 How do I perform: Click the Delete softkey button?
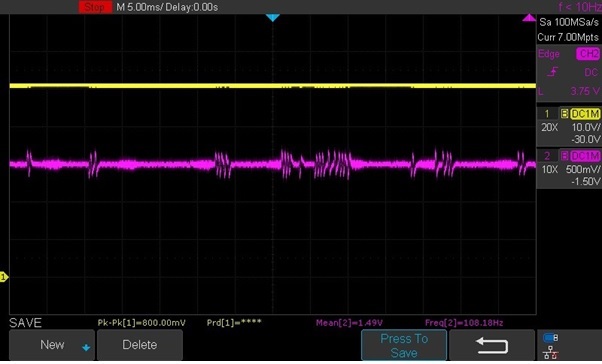(x=140, y=345)
